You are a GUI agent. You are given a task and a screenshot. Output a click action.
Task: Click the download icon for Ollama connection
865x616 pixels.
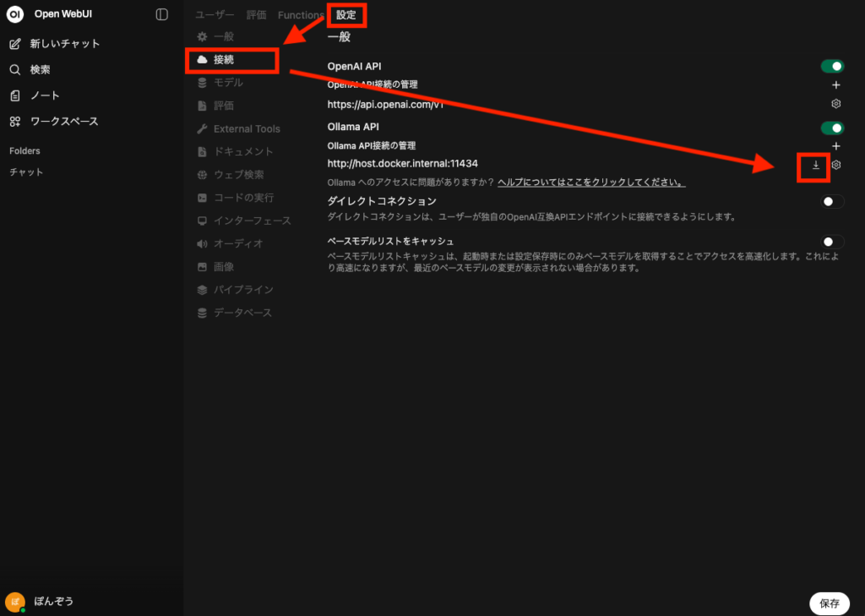point(815,165)
